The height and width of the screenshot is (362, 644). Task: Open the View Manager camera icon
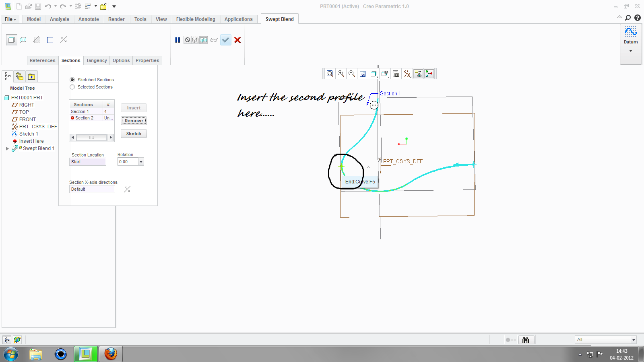(396, 74)
